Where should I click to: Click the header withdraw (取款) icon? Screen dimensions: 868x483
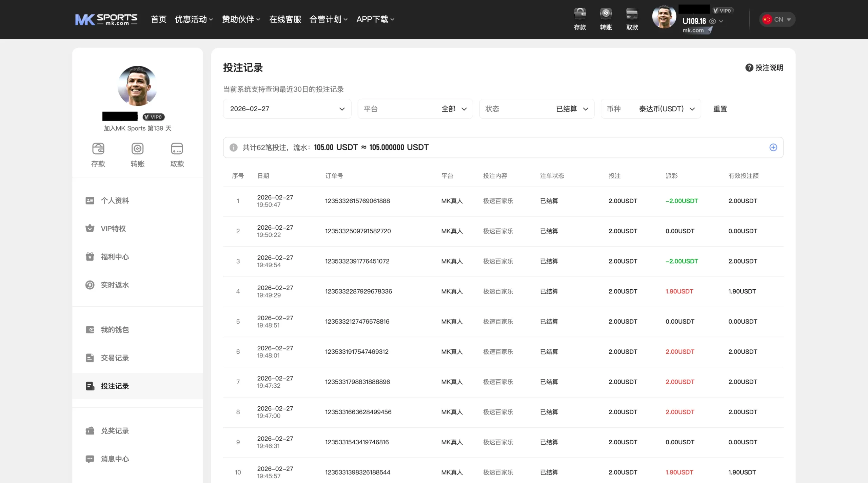pos(632,14)
